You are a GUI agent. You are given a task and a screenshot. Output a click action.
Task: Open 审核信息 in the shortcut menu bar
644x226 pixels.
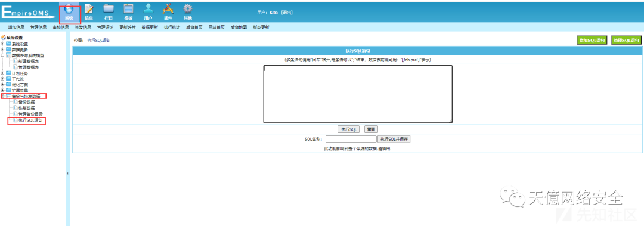click(61, 27)
